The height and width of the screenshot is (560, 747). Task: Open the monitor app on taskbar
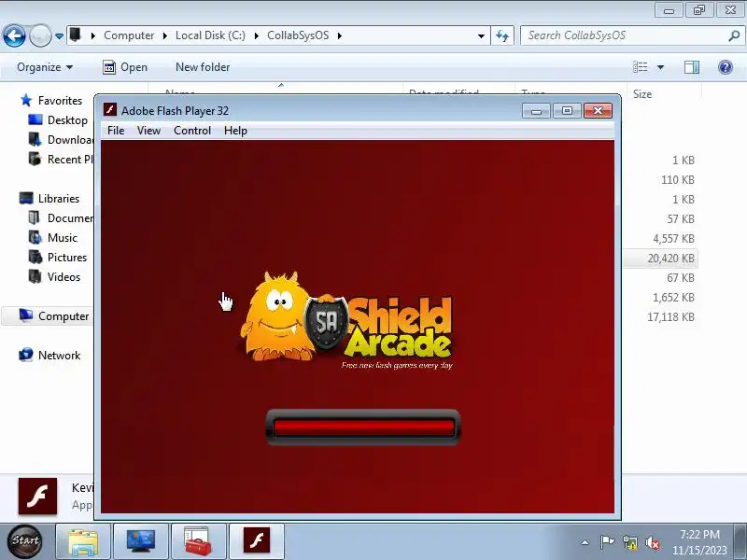(x=141, y=541)
